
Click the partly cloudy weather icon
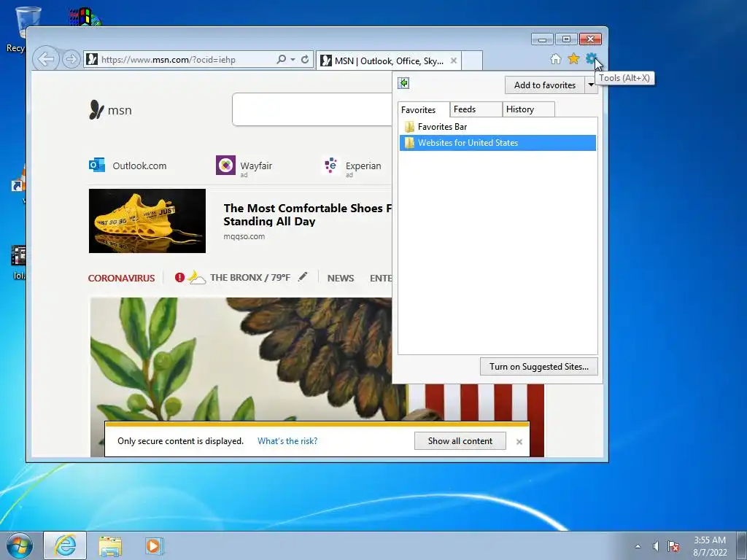196,277
